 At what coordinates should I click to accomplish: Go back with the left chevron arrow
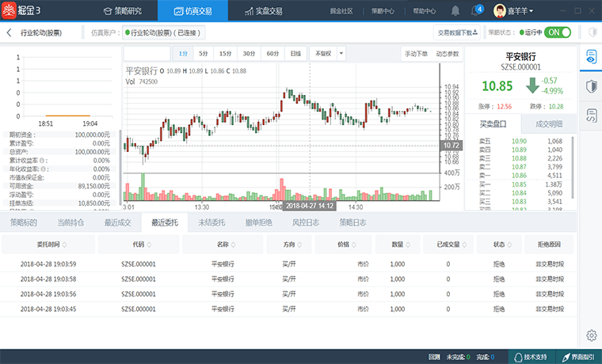click(x=10, y=32)
